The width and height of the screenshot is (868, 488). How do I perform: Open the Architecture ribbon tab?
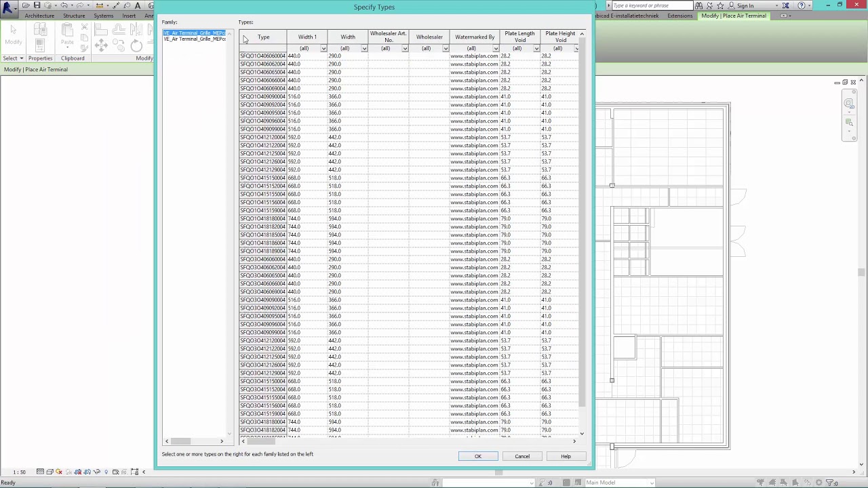pos(39,16)
